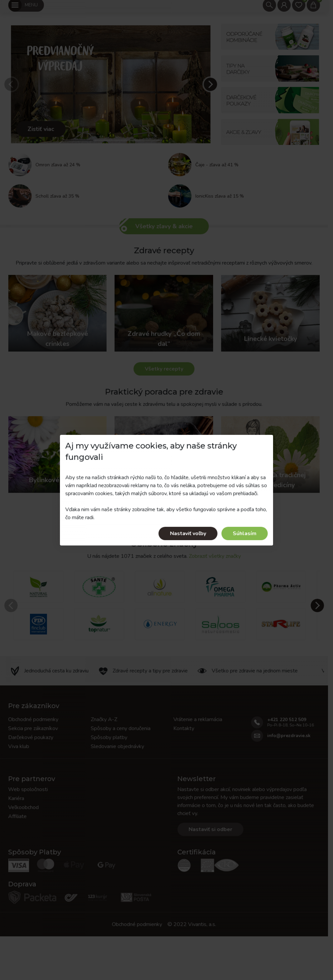333x980 pixels.
Task: Accept cookies with Súhlasím button
Action: [x=244, y=533]
